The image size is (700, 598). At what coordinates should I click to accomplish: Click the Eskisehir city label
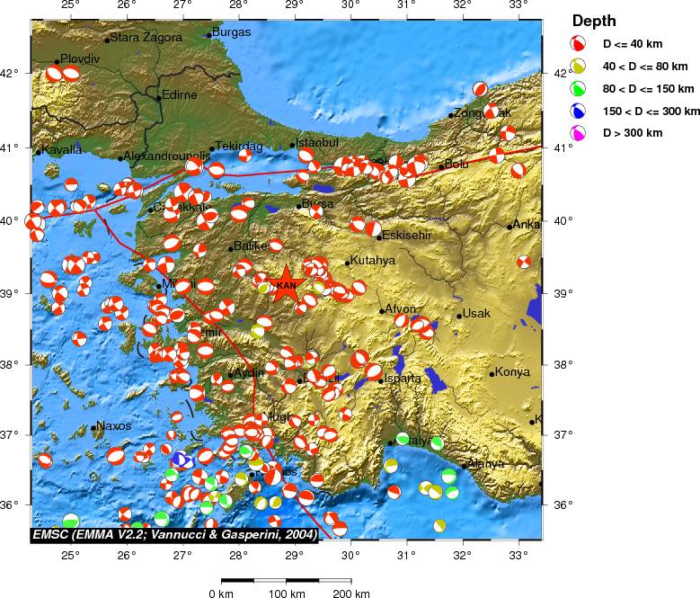pyautogui.click(x=407, y=235)
